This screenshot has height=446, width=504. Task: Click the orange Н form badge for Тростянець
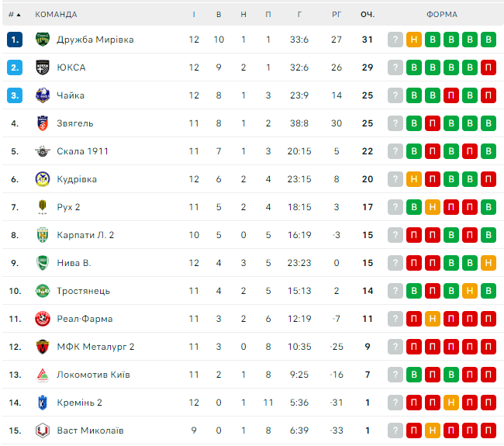469,291
